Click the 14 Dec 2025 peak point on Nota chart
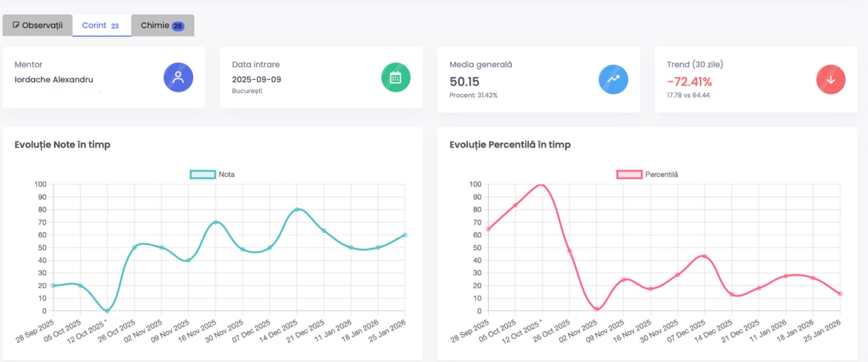Screen dimensions: 868x362 (x=297, y=209)
